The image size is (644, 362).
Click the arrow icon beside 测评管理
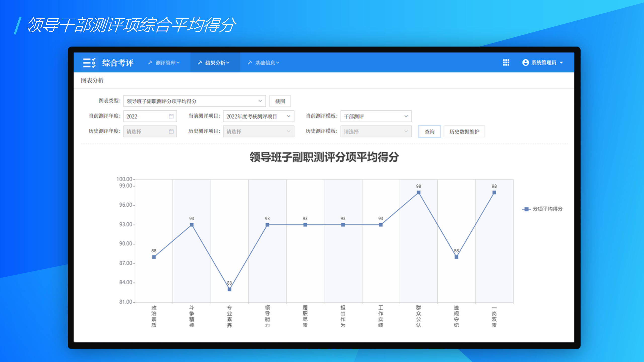click(150, 63)
